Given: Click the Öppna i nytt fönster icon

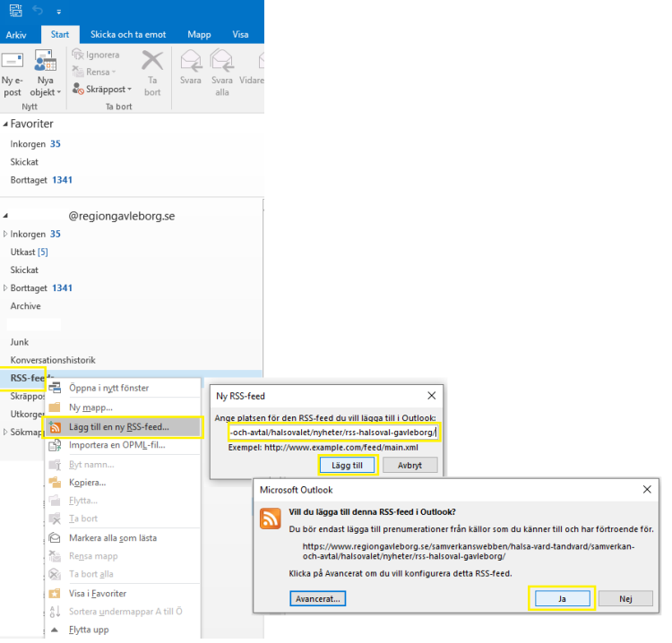Looking at the screenshot, I should point(55,388).
